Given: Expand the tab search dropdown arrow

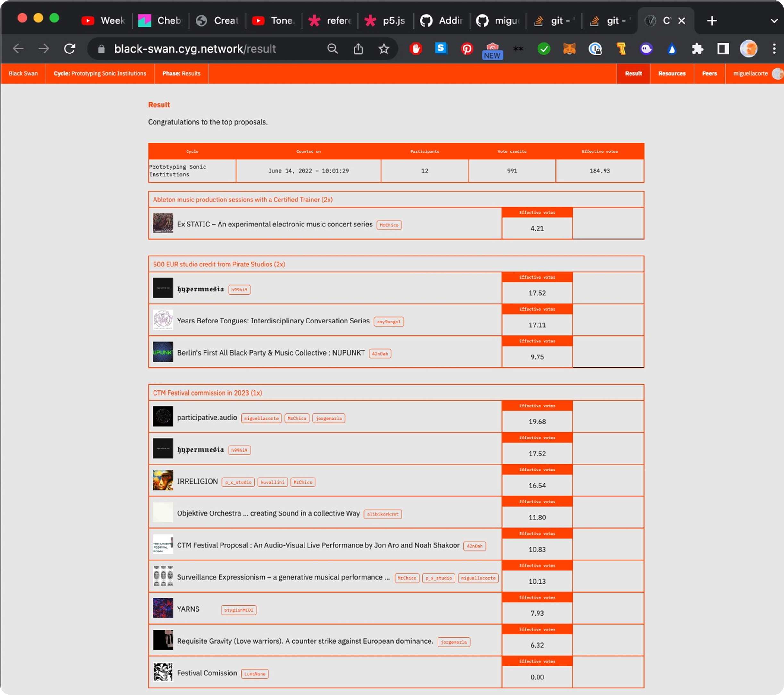Looking at the screenshot, I should 774,21.
